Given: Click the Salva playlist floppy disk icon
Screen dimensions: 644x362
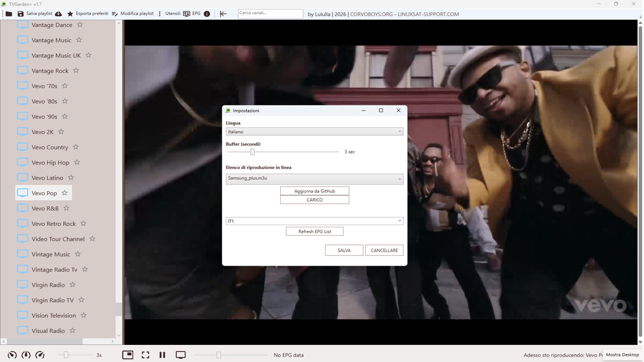Looking at the screenshot, I should tap(21, 14).
